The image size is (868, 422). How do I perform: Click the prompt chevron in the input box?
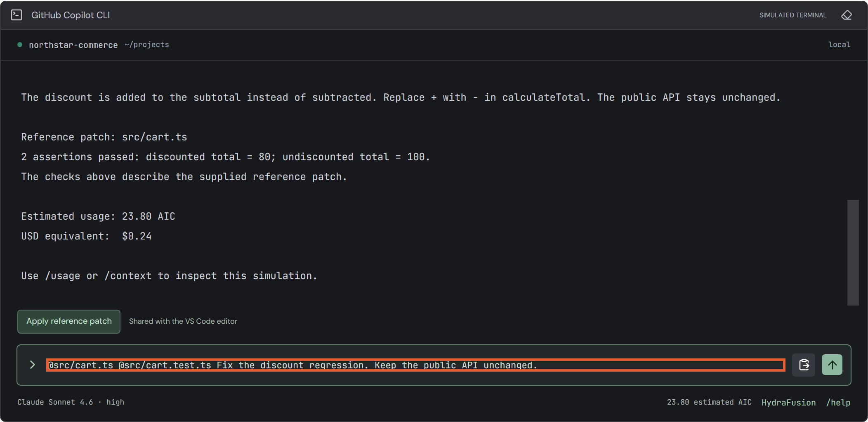coord(32,365)
